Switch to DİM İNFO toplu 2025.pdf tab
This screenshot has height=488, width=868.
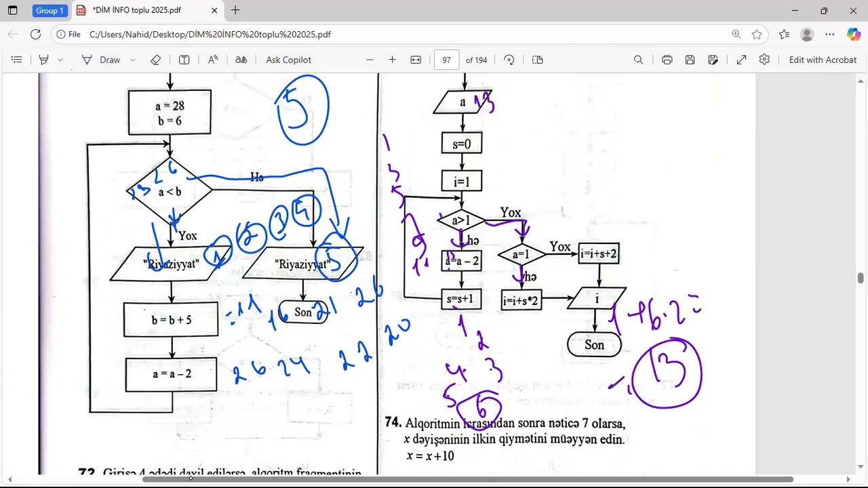tap(137, 10)
